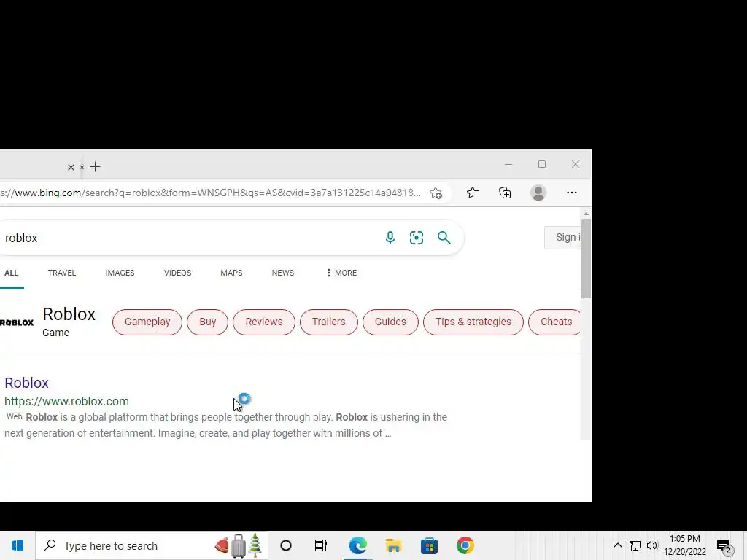The image size is (747, 560).
Task: Open the Favorites list icon
Action: pos(473,192)
